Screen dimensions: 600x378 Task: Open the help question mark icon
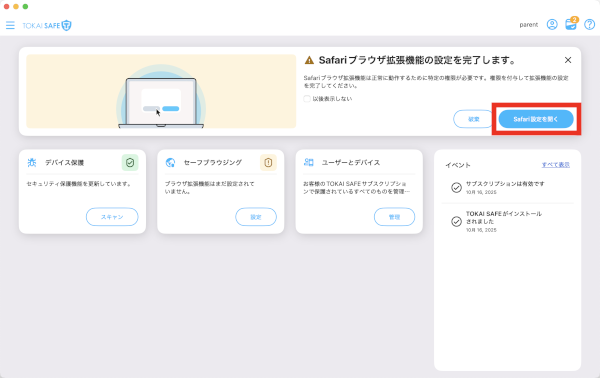(589, 24)
